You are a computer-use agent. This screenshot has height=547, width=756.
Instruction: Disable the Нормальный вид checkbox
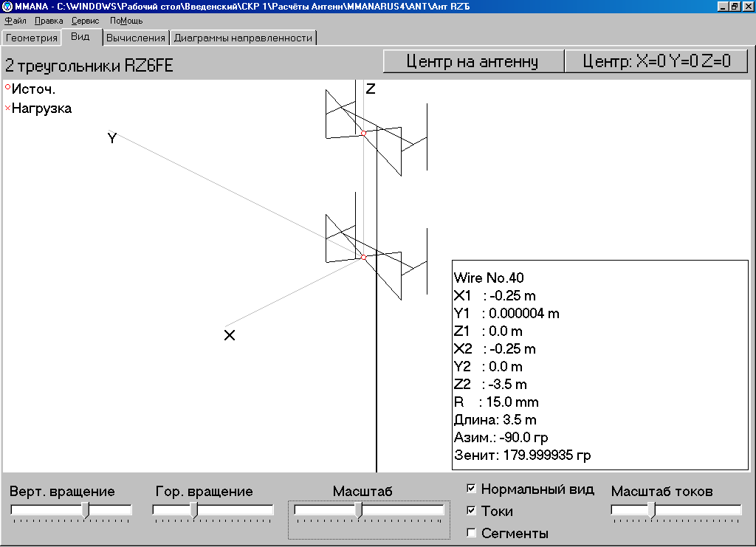471,489
